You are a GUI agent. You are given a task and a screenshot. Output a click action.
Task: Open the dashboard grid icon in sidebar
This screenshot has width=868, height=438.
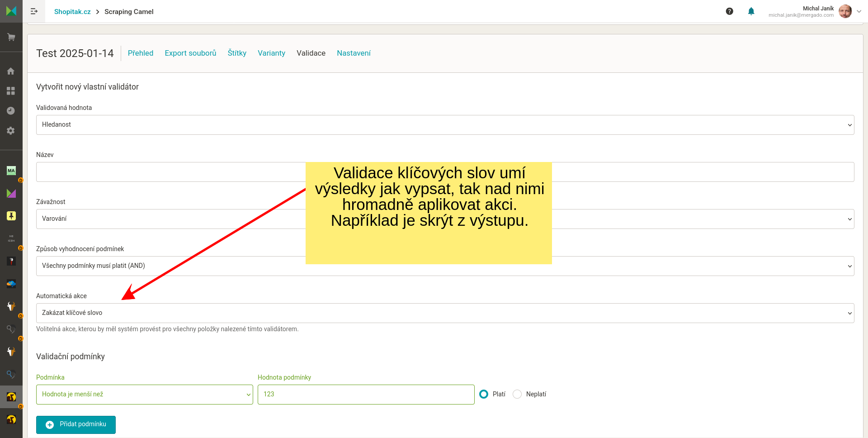click(x=11, y=91)
